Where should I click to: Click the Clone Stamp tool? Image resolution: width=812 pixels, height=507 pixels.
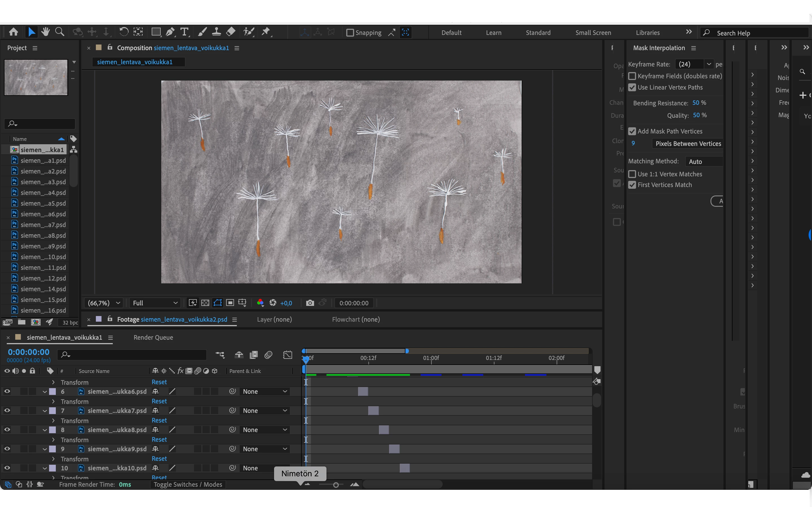pyautogui.click(x=217, y=32)
